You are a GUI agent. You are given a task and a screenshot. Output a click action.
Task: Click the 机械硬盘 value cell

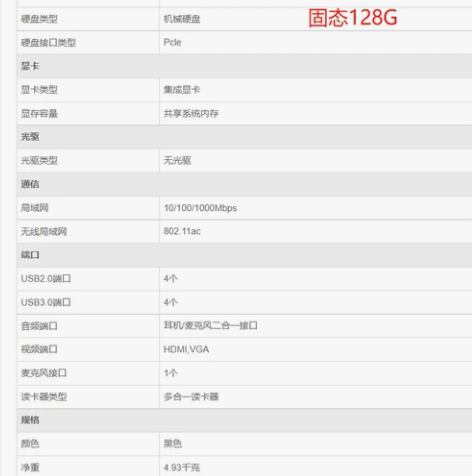click(x=316, y=19)
